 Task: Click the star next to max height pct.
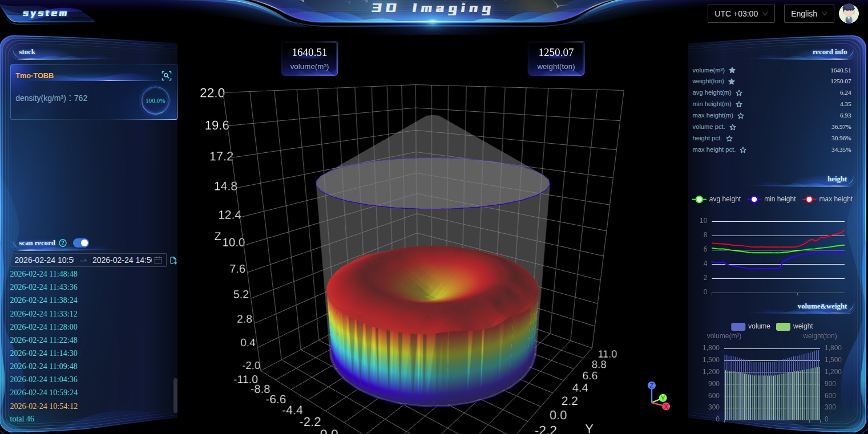(743, 150)
